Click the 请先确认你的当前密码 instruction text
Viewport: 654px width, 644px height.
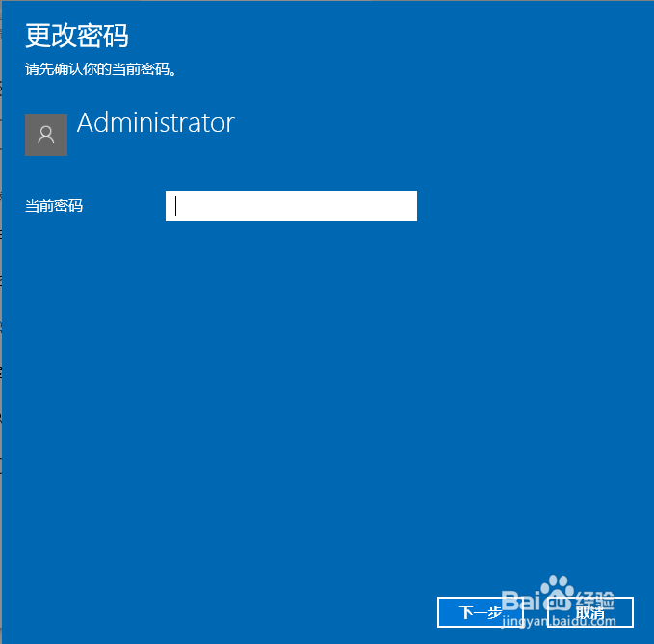100,69
